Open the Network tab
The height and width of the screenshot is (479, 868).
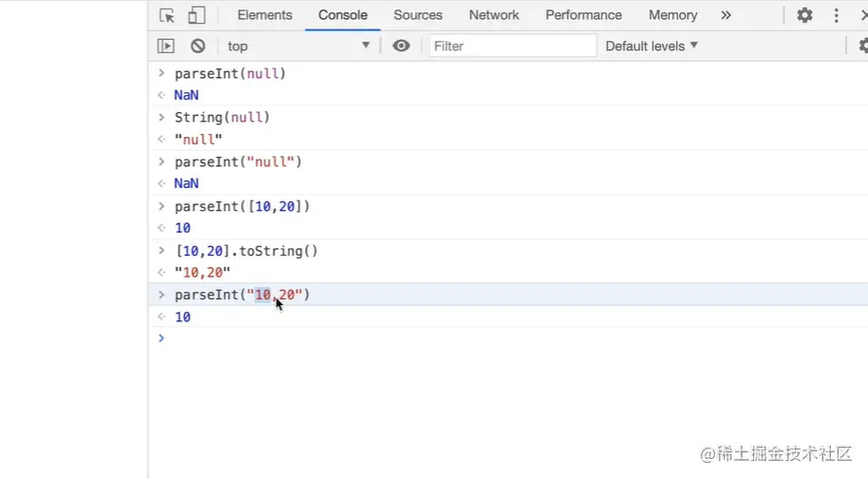pyautogui.click(x=494, y=15)
